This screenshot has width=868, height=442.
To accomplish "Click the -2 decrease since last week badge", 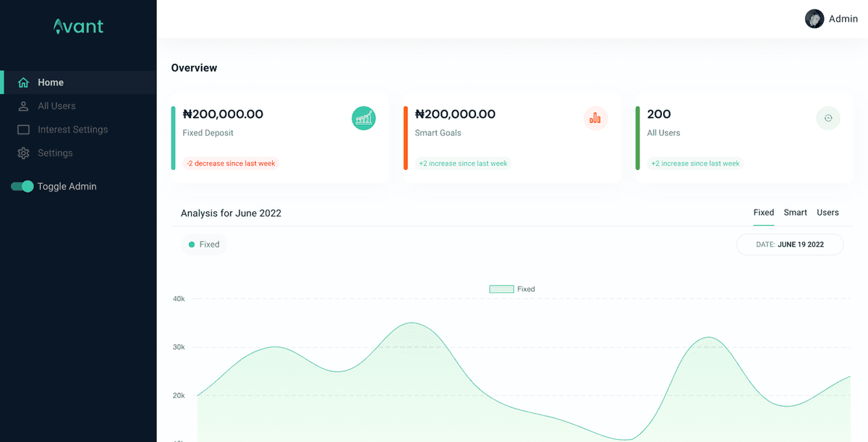I will tap(231, 163).
